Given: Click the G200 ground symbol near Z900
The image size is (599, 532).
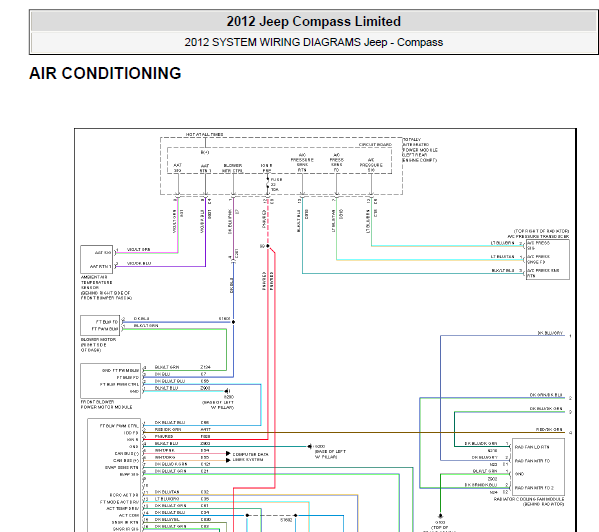Looking at the screenshot, I should click(x=227, y=391).
